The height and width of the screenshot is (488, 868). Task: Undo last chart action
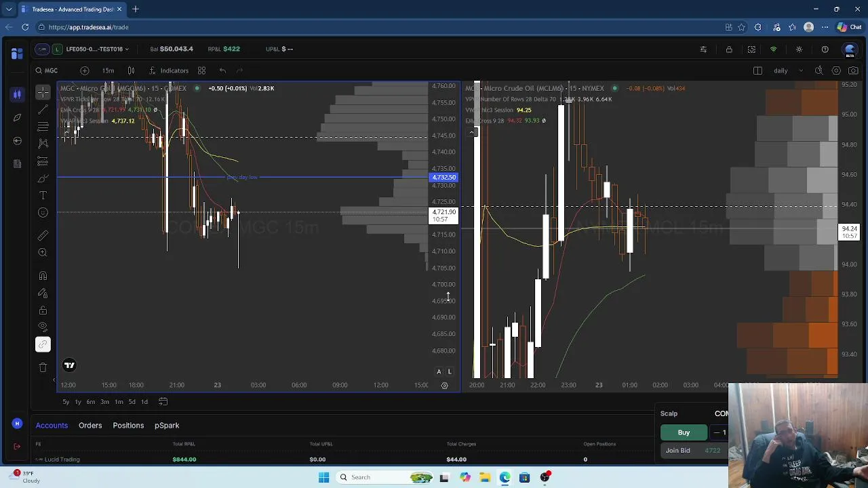[222, 70]
